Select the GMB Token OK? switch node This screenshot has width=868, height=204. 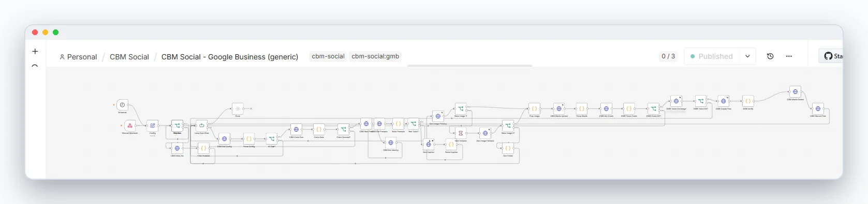tap(701, 101)
